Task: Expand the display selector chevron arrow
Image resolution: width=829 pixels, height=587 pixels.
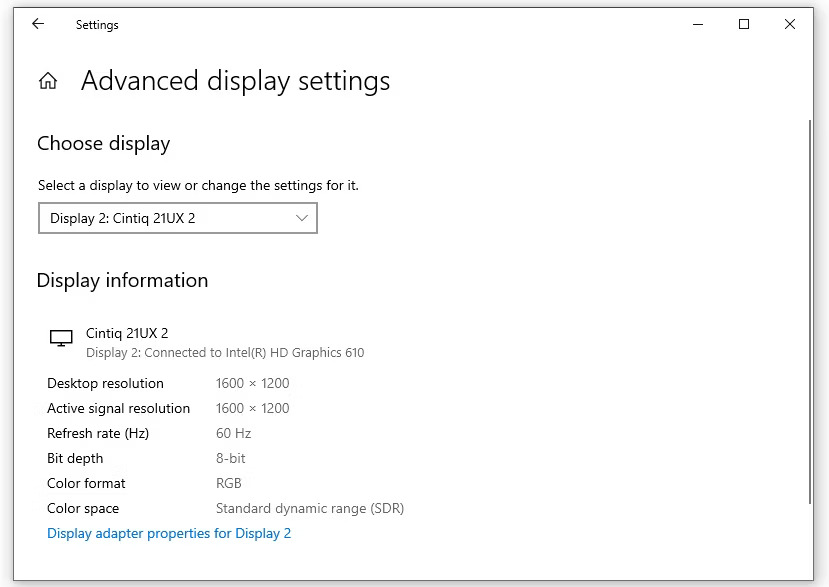Action: 302,218
